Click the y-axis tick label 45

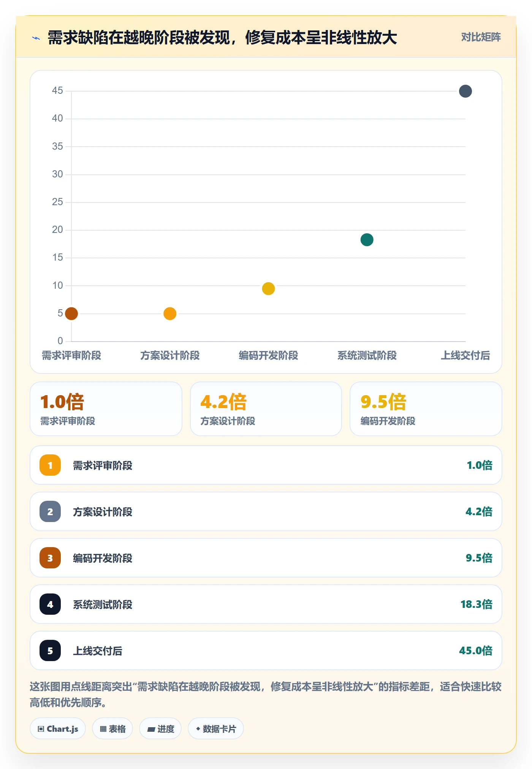[57, 90]
